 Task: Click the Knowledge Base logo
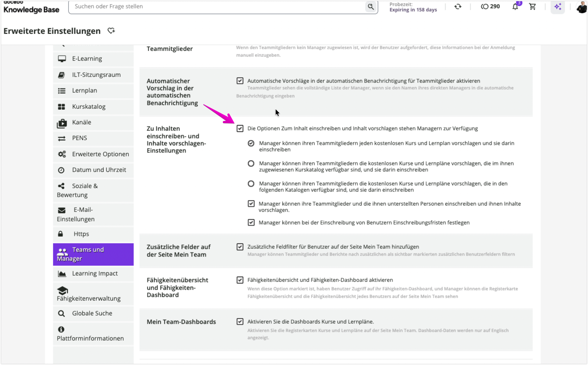coord(31,7)
